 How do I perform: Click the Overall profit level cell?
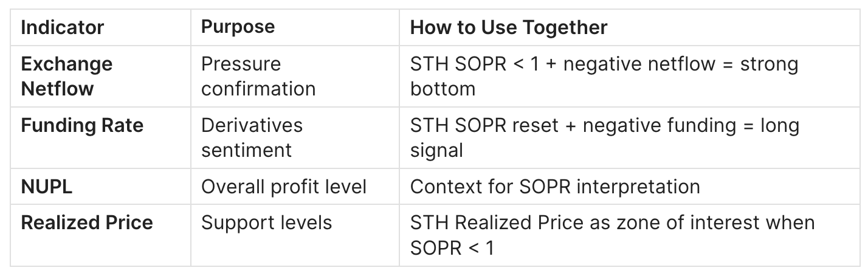point(284,187)
